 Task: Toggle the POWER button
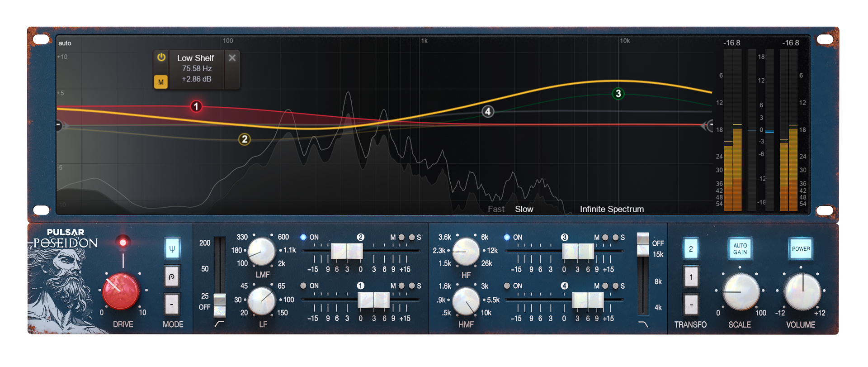point(801,249)
